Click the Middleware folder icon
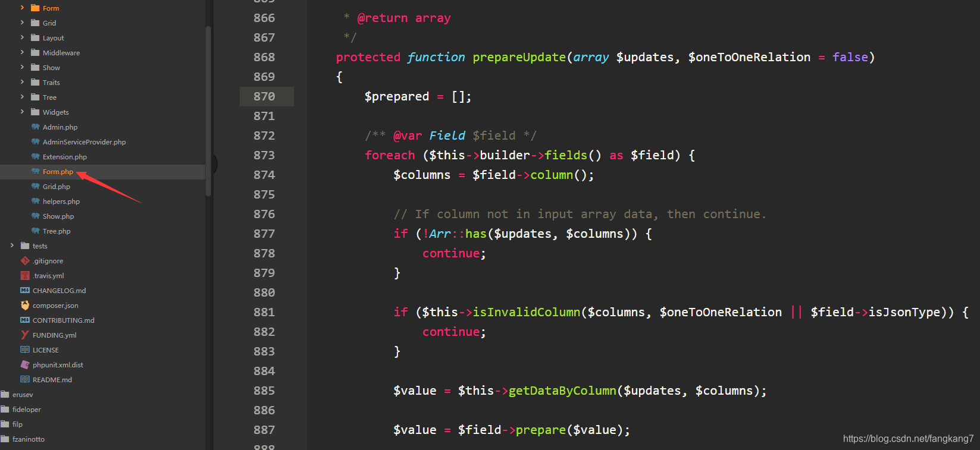The width and height of the screenshot is (980, 450). [35, 52]
